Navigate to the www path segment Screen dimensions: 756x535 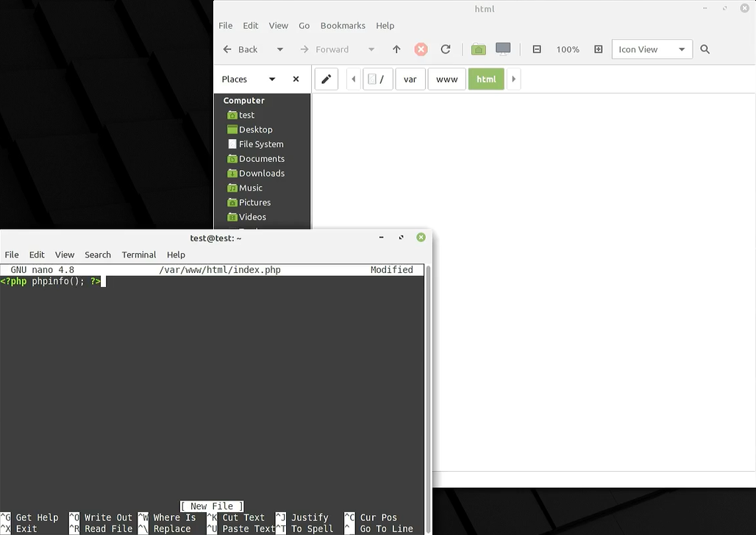coord(446,79)
